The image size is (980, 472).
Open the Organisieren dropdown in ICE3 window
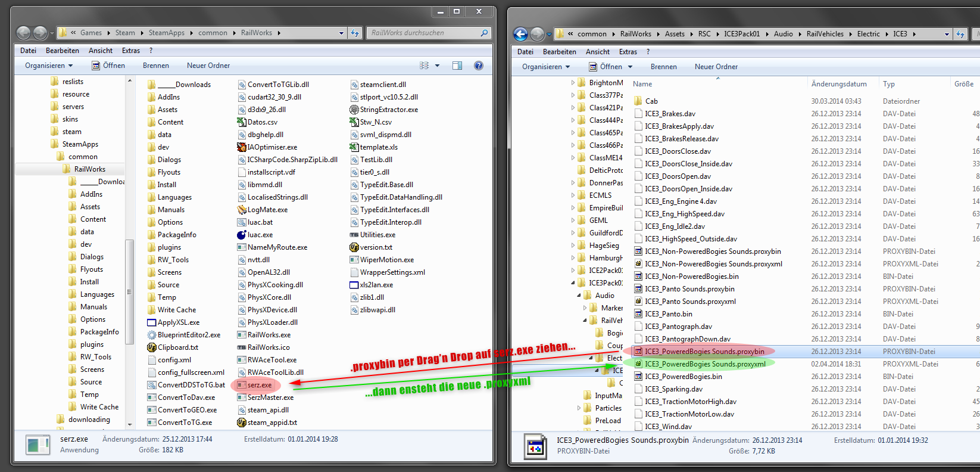[x=546, y=67]
